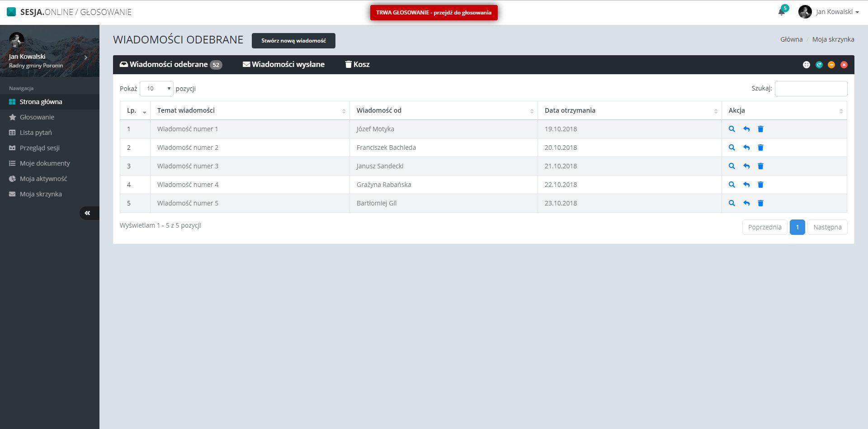The width and height of the screenshot is (868, 429).
Task: Click the Szukaj search field
Action: (x=811, y=89)
